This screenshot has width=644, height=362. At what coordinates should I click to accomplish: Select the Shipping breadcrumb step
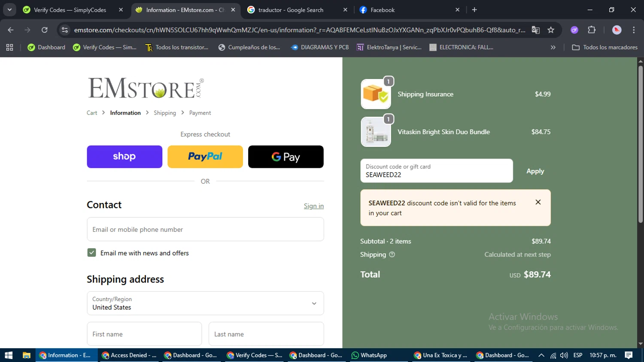(x=165, y=113)
